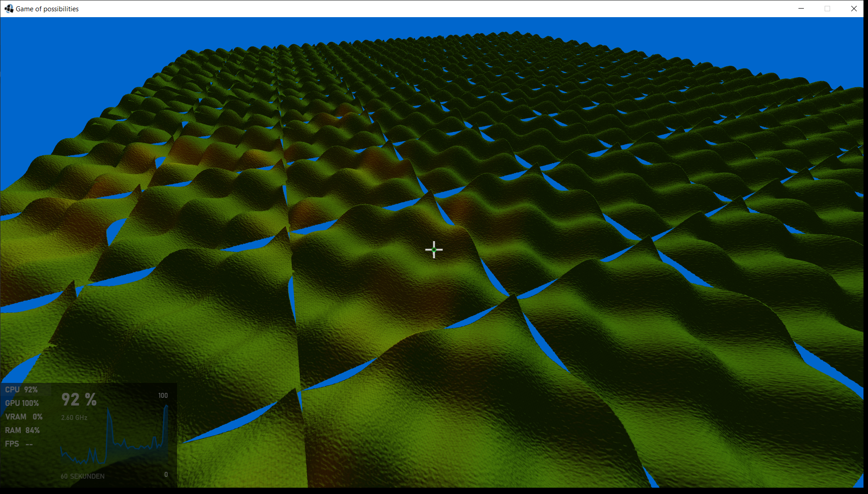This screenshot has height=494, width=868.
Task: Click the CPU usage graph line
Action: point(131,447)
